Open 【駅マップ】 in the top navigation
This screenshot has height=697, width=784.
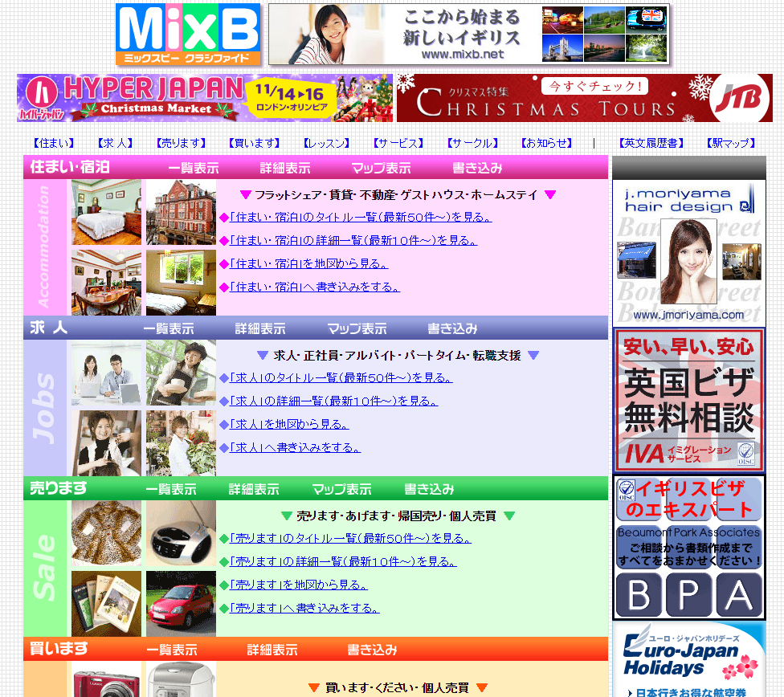click(x=731, y=144)
